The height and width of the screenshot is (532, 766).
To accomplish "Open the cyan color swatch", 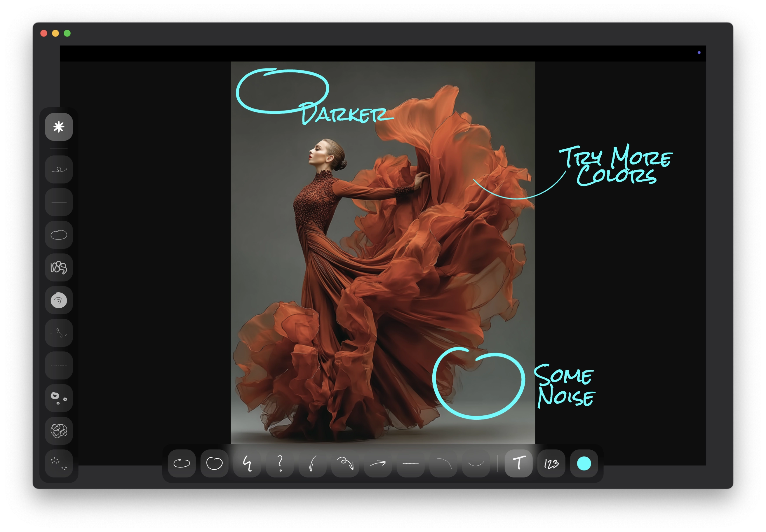I will pyautogui.click(x=584, y=463).
